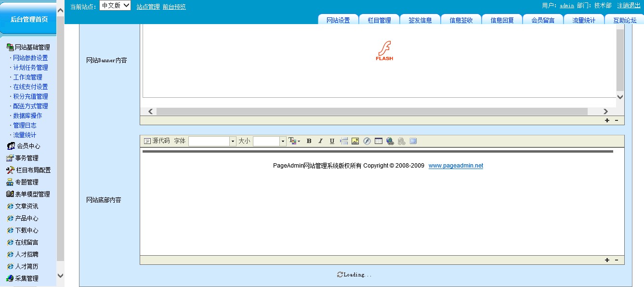Insert hyperlink using globe link icon
Viewport: 644px width, 287px height.
point(390,141)
